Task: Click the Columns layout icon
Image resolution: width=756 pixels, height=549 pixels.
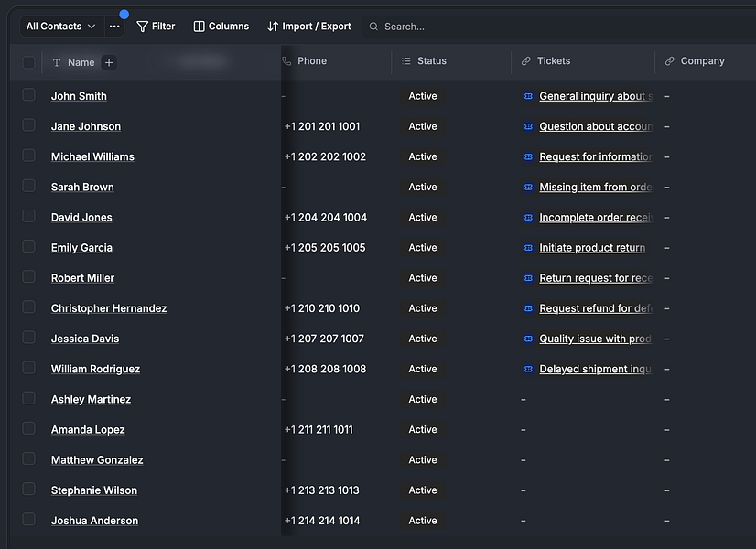Action: click(200, 27)
